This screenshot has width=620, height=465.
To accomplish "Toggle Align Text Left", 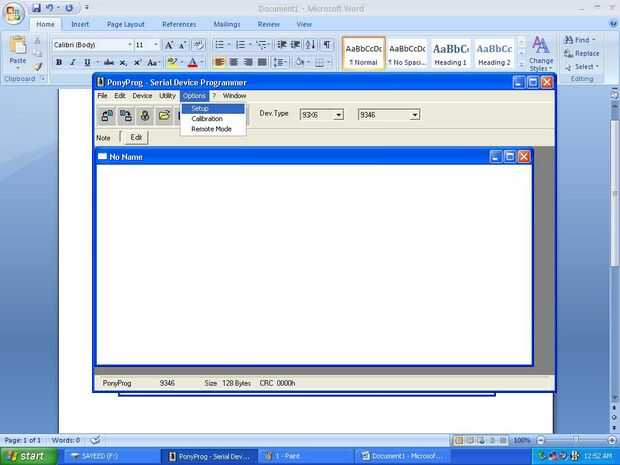I will click(x=219, y=62).
